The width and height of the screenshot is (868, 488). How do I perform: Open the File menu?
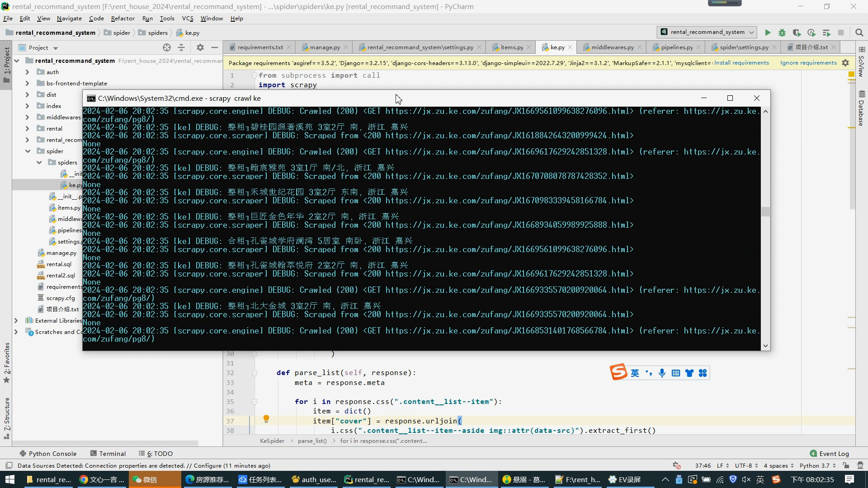coord(8,19)
